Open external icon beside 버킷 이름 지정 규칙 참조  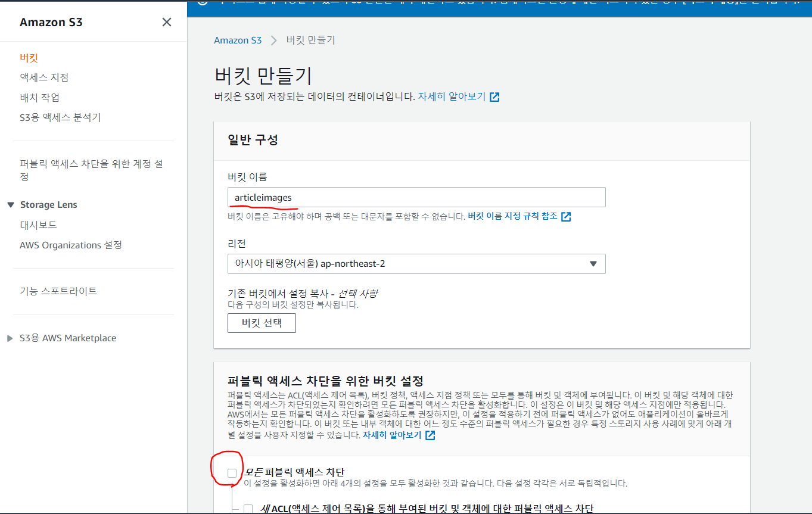tap(566, 216)
